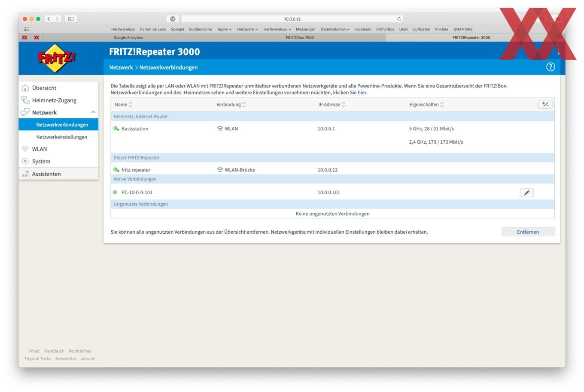Open the Spiegel bookmark

click(177, 29)
